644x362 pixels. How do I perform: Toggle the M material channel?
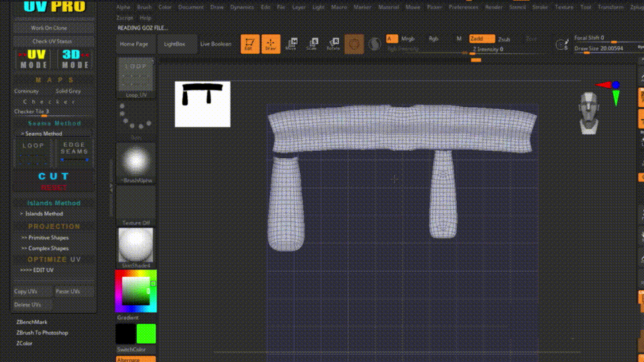pos(459,39)
